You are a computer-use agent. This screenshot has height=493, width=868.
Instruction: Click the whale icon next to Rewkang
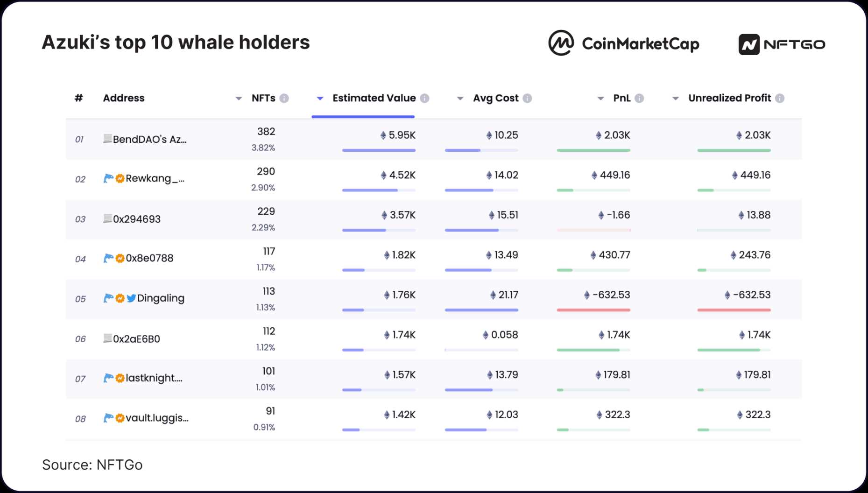(x=108, y=178)
